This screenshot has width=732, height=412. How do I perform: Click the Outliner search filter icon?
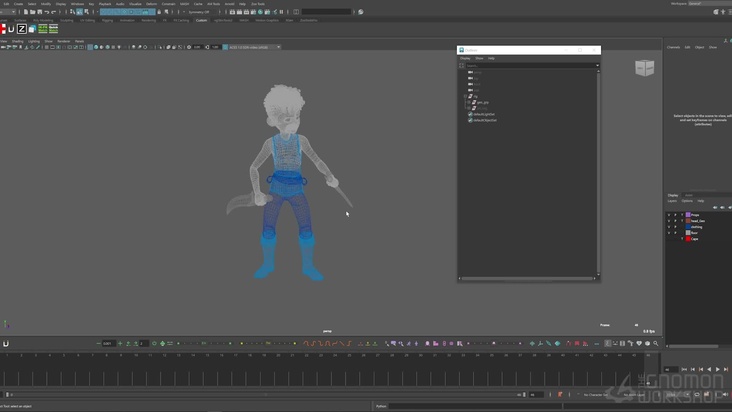coord(461,65)
